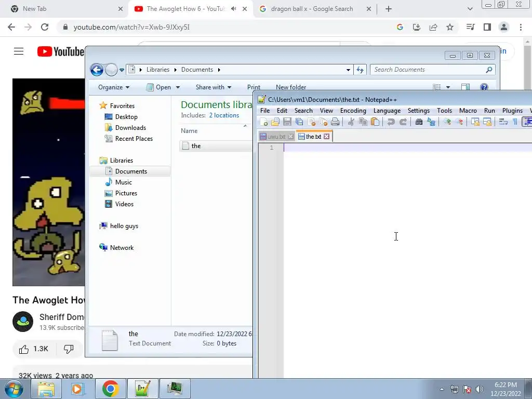Select Videos library in Explorer sidebar
This screenshot has height=399, width=532.
(x=124, y=204)
